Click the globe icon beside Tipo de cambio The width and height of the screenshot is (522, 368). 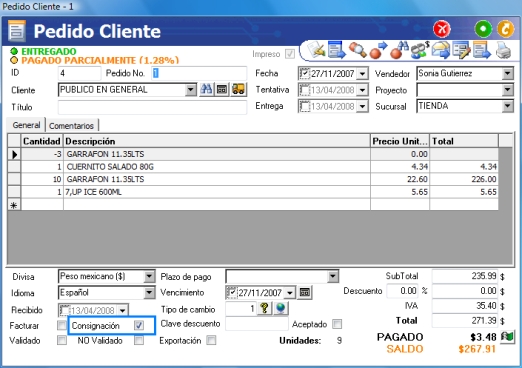[281, 308]
